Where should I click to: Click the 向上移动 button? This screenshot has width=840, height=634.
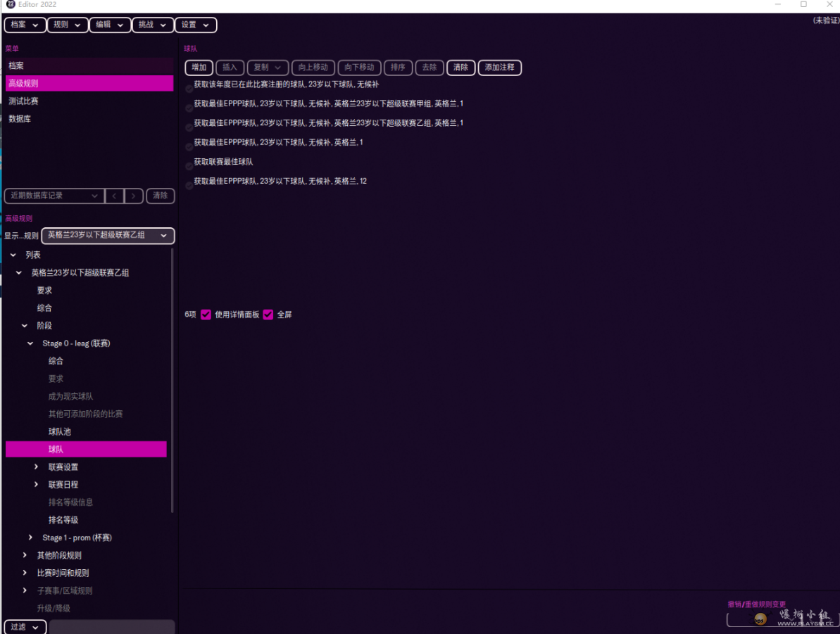click(x=313, y=68)
